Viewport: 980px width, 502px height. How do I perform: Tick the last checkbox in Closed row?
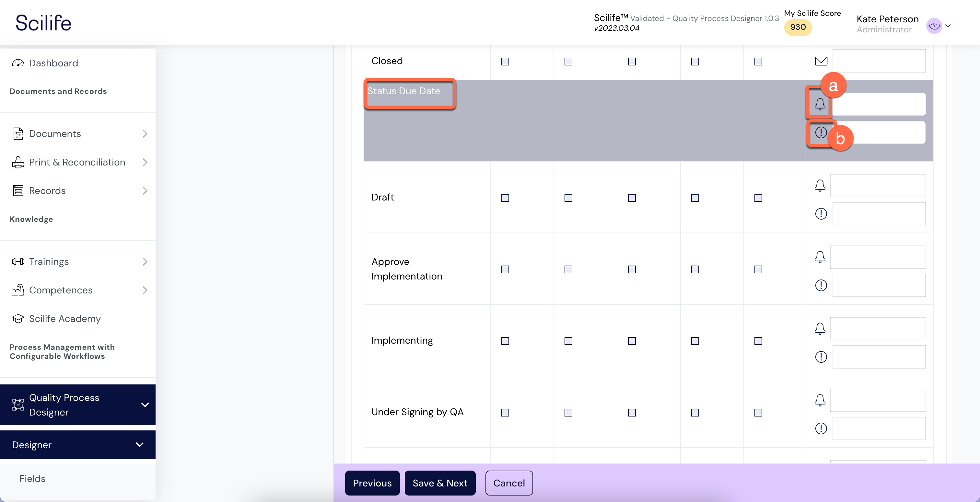[758, 61]
